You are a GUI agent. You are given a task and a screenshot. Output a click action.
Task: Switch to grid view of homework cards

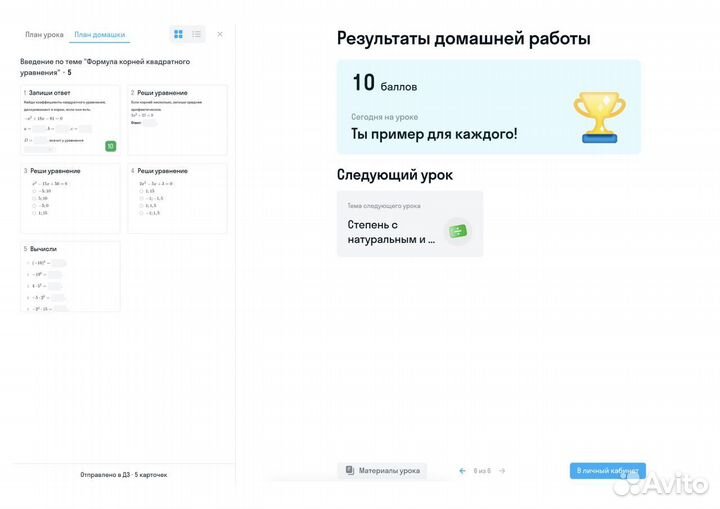179,34
